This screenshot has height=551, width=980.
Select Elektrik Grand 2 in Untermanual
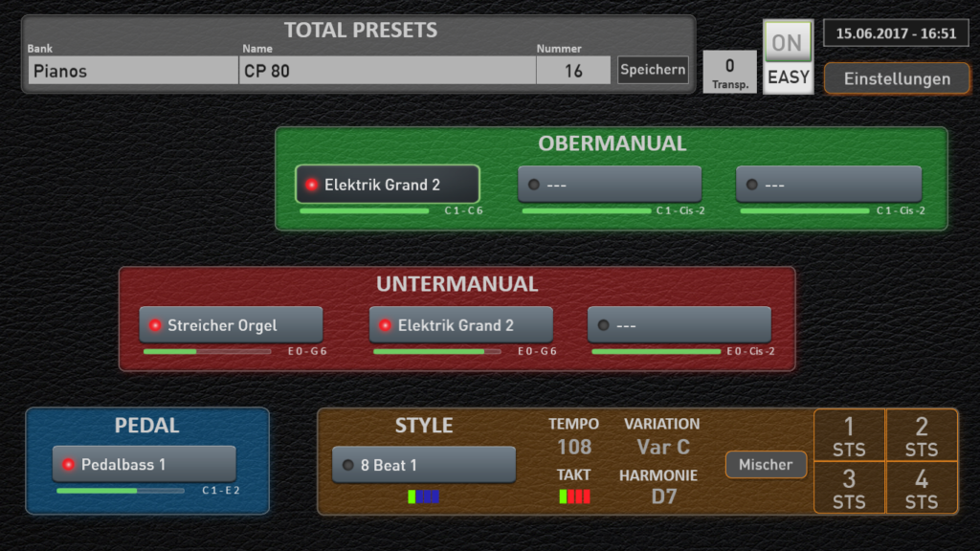click(x=460, y=325)
